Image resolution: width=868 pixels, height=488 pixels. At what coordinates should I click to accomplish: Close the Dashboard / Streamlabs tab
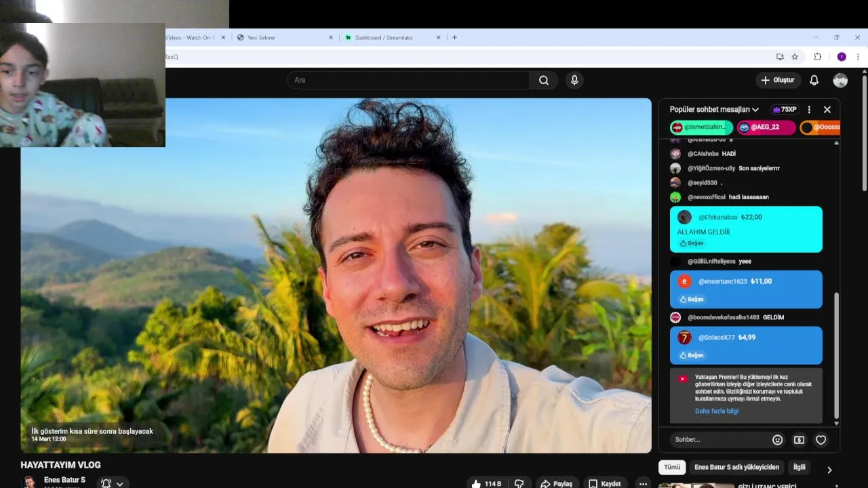click(439, 37)
